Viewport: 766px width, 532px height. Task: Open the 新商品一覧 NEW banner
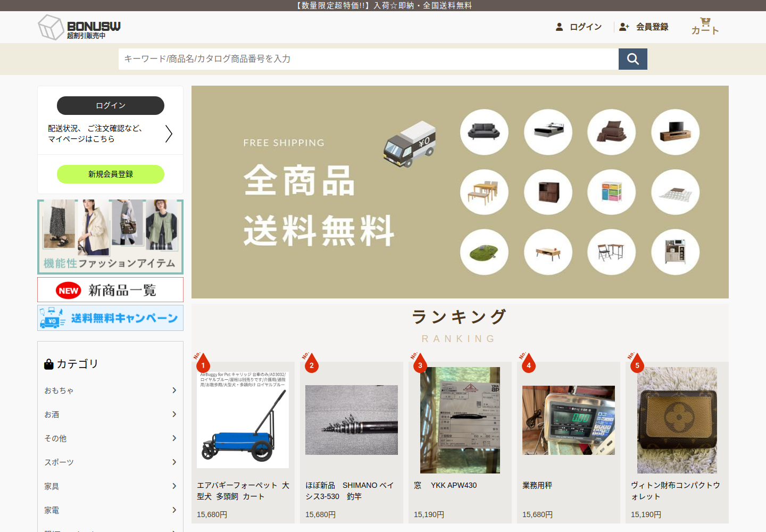(111, 290)
